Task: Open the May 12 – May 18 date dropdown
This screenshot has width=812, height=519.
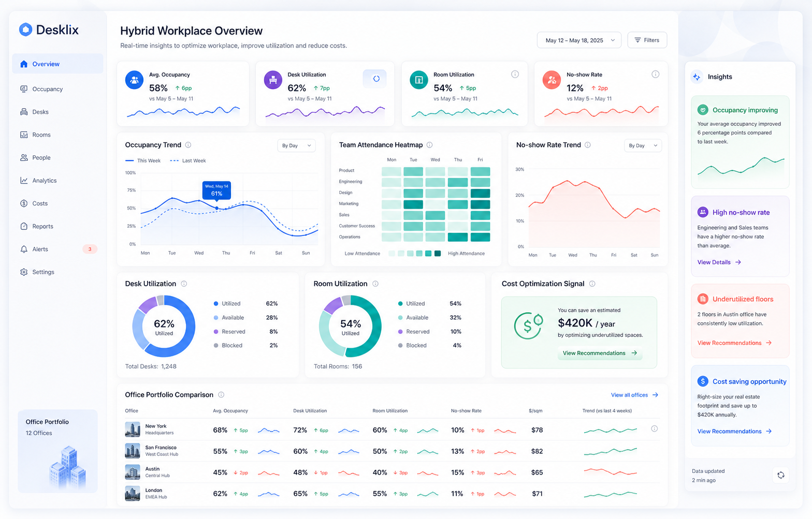Action: click(x=579, y=40)
